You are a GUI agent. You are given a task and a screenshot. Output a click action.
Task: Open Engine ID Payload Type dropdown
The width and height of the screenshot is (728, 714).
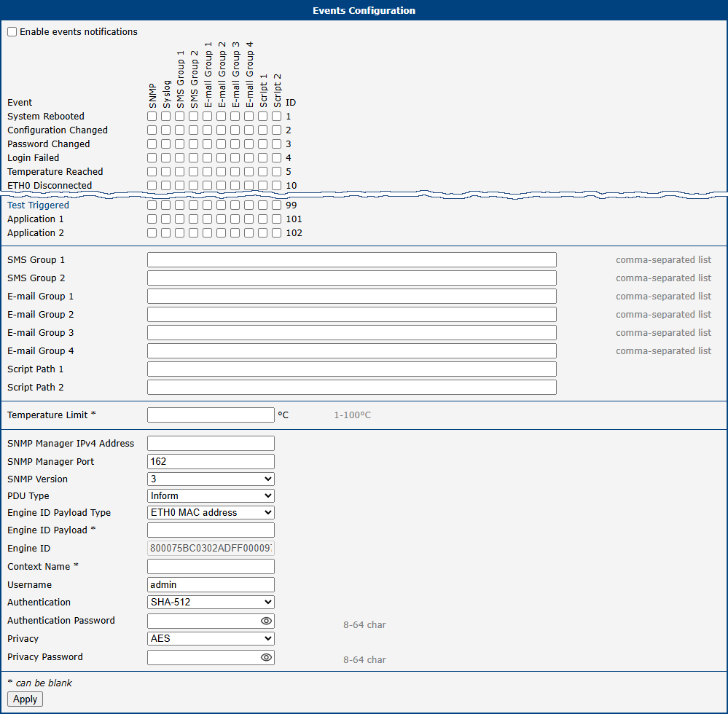211,512
